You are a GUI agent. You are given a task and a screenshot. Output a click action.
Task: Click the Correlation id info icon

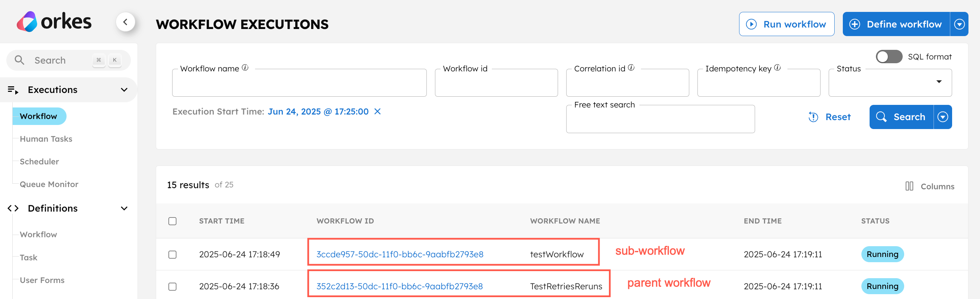[x=631, y=68]
